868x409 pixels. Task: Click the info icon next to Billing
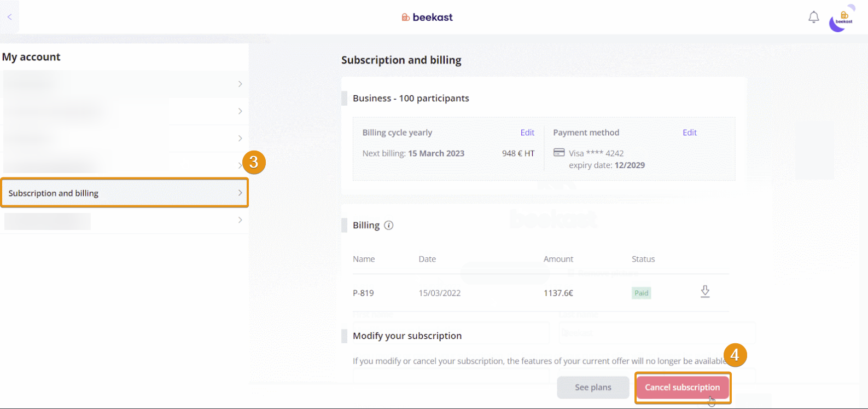point(388,225)
